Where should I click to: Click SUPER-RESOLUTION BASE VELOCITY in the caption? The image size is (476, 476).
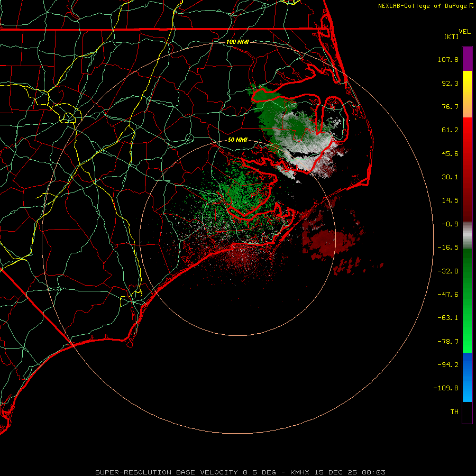(167, 472)
